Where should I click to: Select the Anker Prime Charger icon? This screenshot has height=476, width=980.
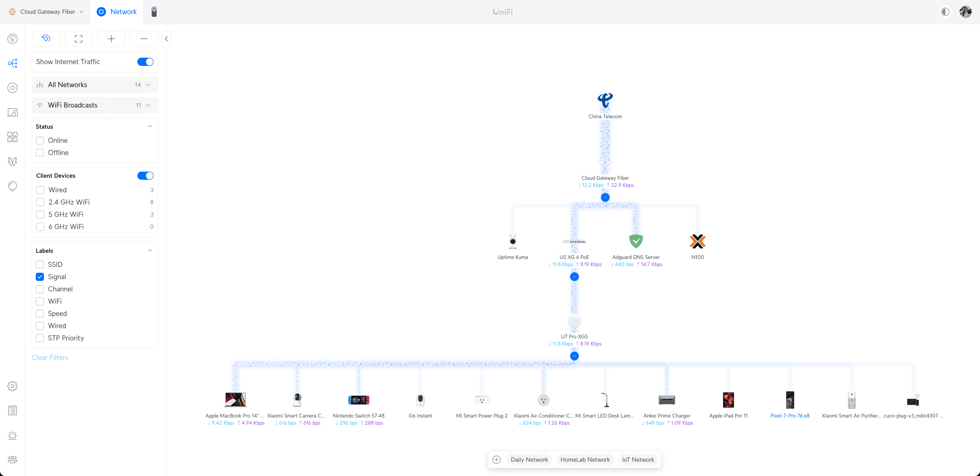(667, 400)
